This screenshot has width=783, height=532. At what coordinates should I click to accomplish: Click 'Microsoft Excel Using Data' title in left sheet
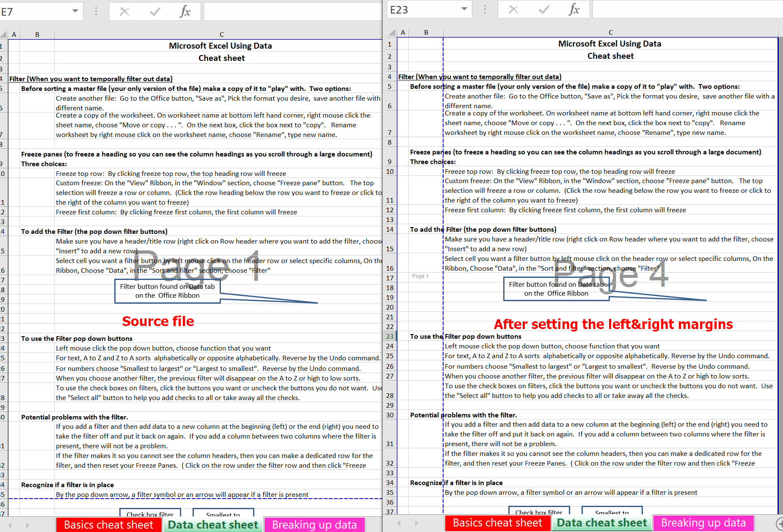[x=220, y=46]
